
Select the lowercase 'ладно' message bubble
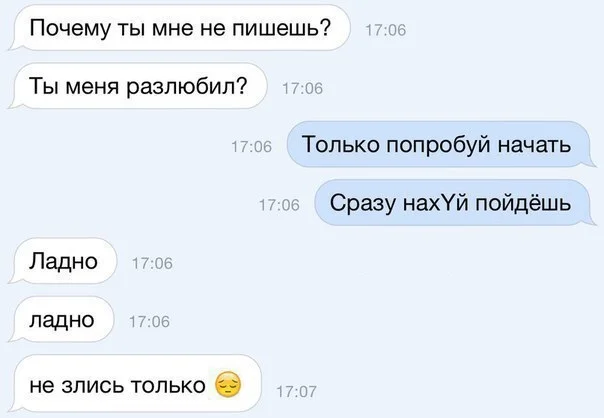[62, 319]
